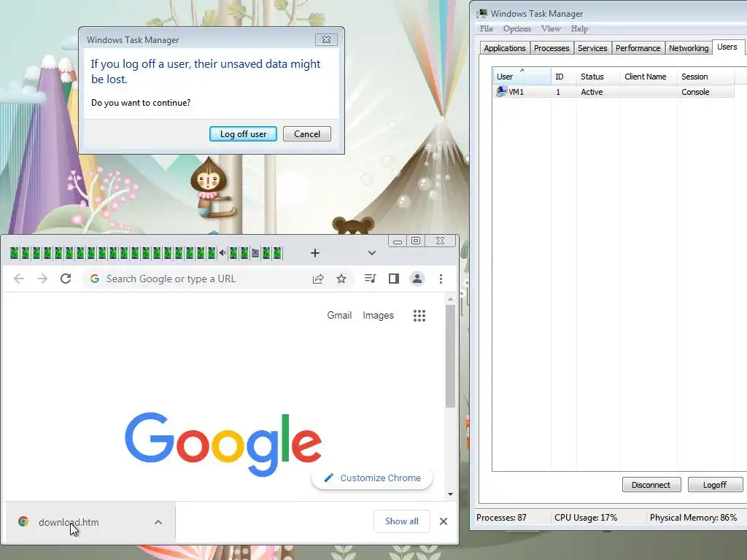Add a new Chrome tab

[315, 253]
